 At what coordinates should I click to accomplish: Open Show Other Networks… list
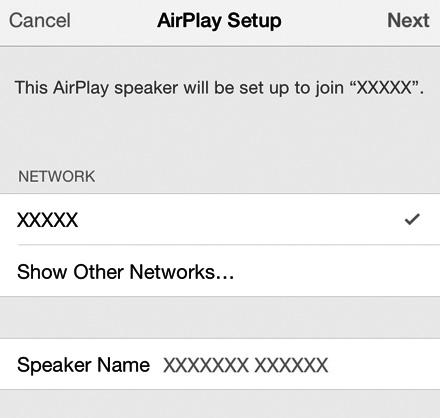pos(220,271)
